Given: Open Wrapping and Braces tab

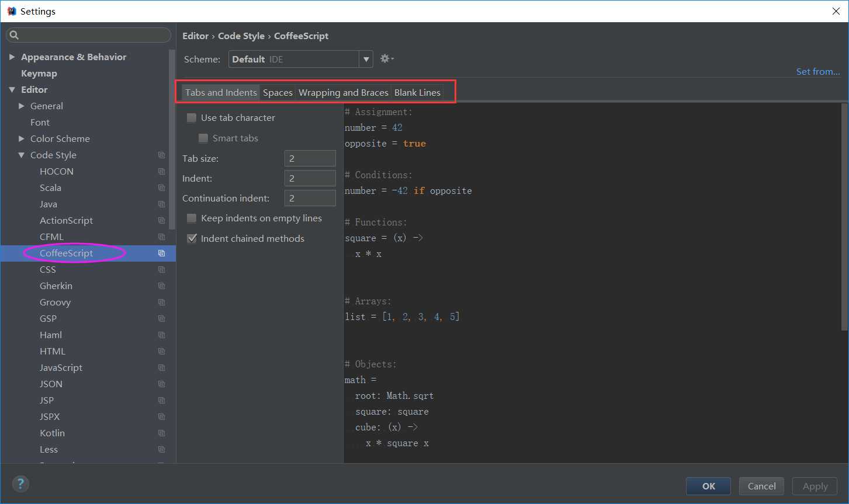Looking at the screenshot, I should [344, 92].
